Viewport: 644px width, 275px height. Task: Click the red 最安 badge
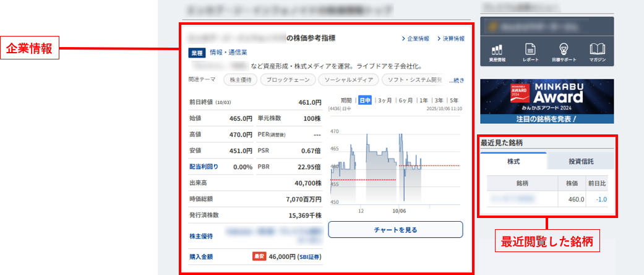[259, 257]
